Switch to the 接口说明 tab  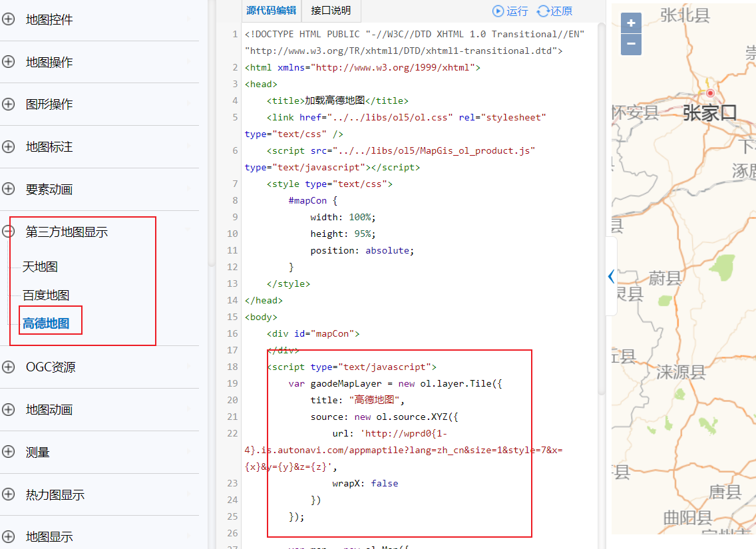(x=331, y=11)
